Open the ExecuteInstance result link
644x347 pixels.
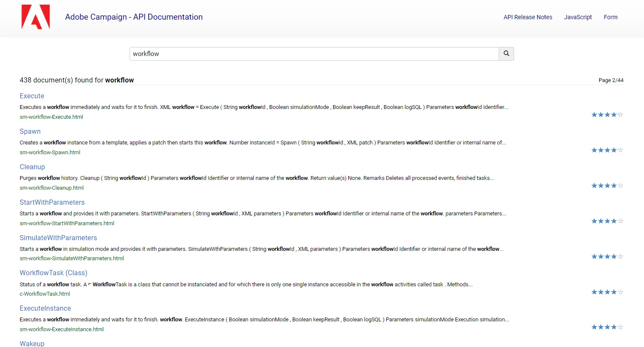pyautogui.click(x=45, y=308)
